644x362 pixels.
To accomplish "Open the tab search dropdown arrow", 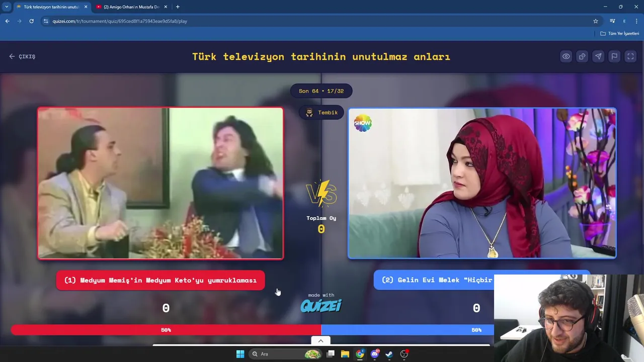I will 7,7.
